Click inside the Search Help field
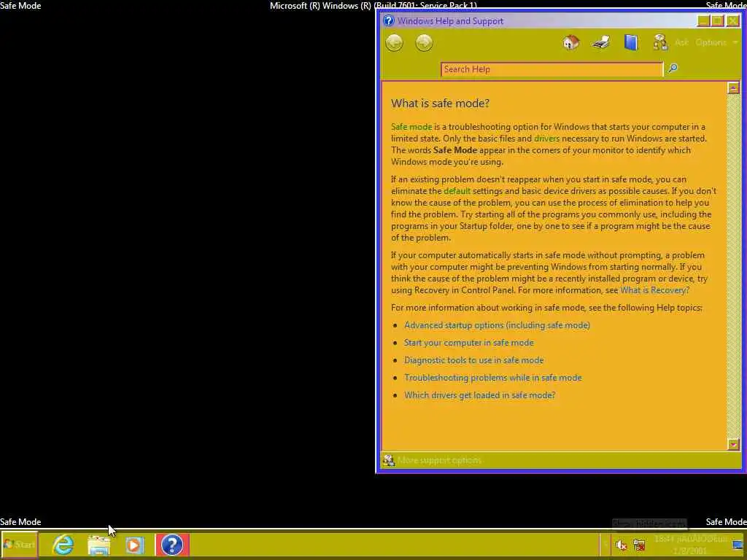This screenshot has height=560, width=747. pyautogui.click(x=551, y=69)
